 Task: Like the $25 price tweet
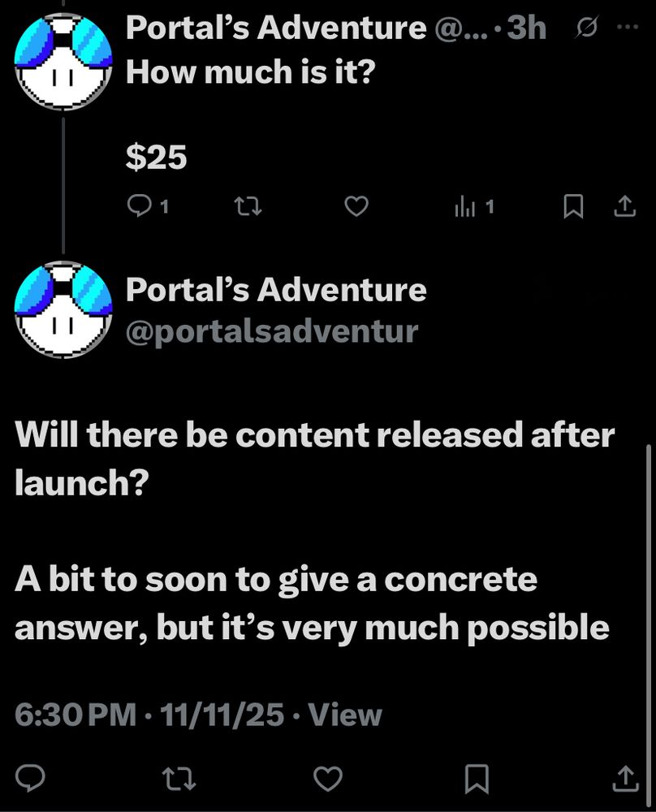tap(356, 206)
